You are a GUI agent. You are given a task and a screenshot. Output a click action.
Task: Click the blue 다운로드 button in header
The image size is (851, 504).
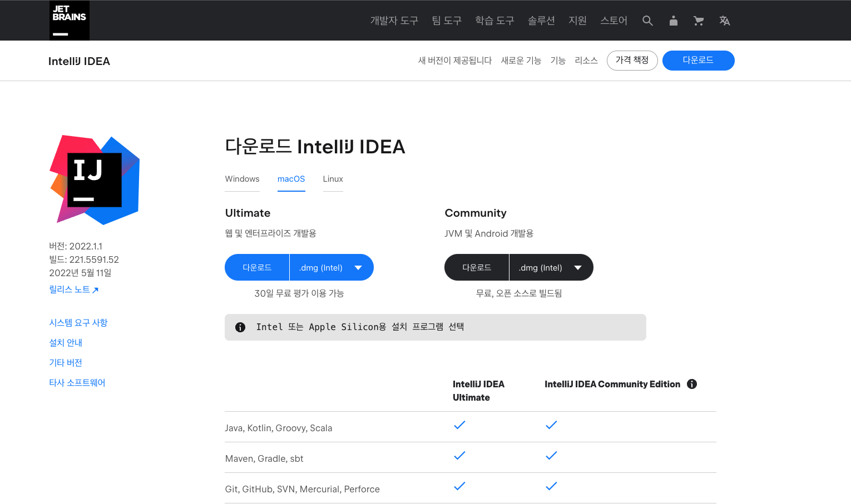pyautogui.click(x=698, y=61)
